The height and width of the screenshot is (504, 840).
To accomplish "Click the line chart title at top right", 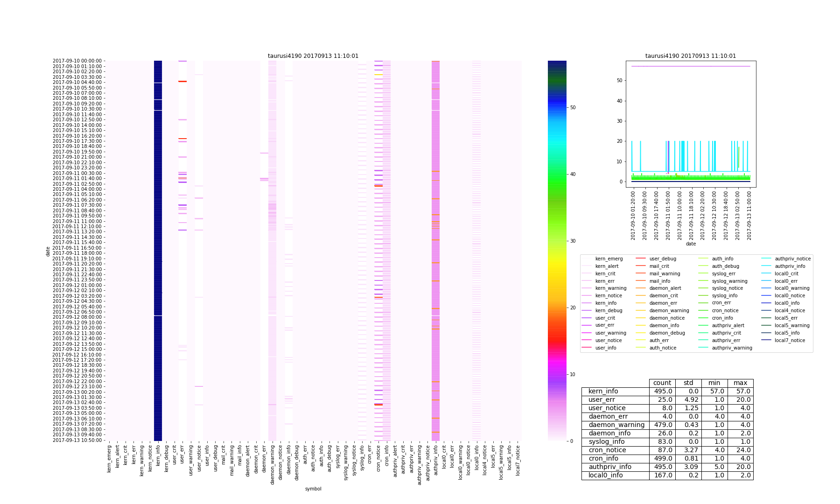I will point(690,56).
